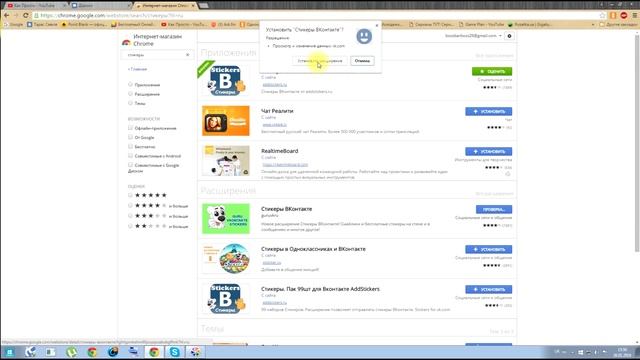The image size is (640, 360).
Task: Open the AddStickers Пак 99шт thumbnail
Action: [226, 299]
